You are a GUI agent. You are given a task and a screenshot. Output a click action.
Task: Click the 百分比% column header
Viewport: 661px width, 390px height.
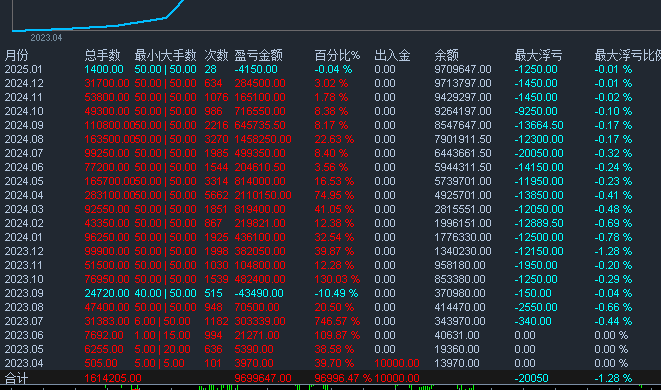337,55
